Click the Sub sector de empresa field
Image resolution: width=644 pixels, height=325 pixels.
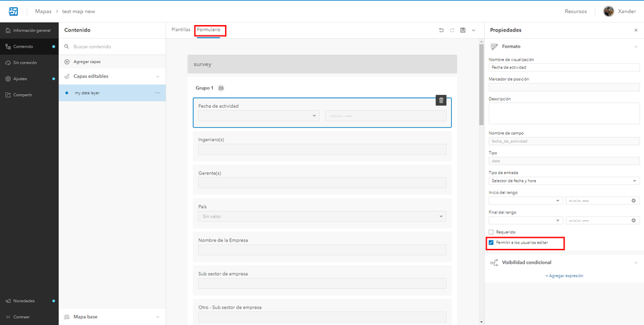coord(322,284)
